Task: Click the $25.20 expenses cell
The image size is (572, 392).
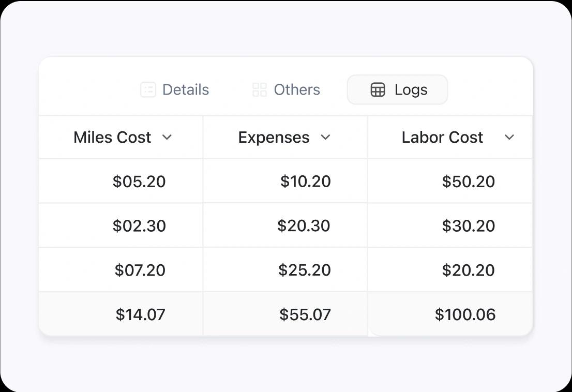Action: (x=304, y=270)
